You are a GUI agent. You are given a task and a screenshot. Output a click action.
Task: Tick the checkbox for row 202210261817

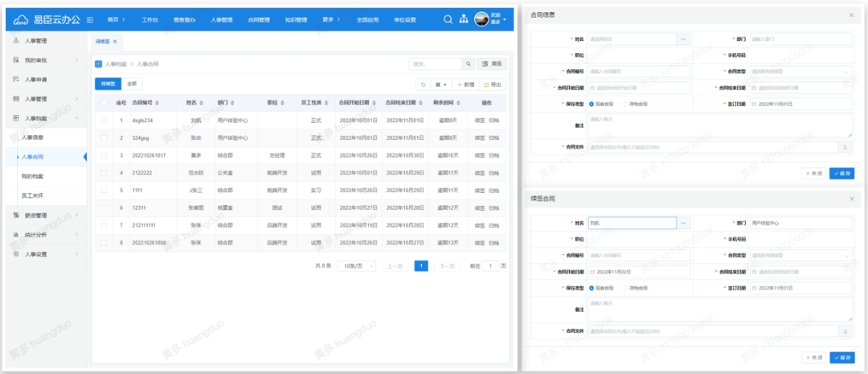pyautogui.click(x=104, y=155)
